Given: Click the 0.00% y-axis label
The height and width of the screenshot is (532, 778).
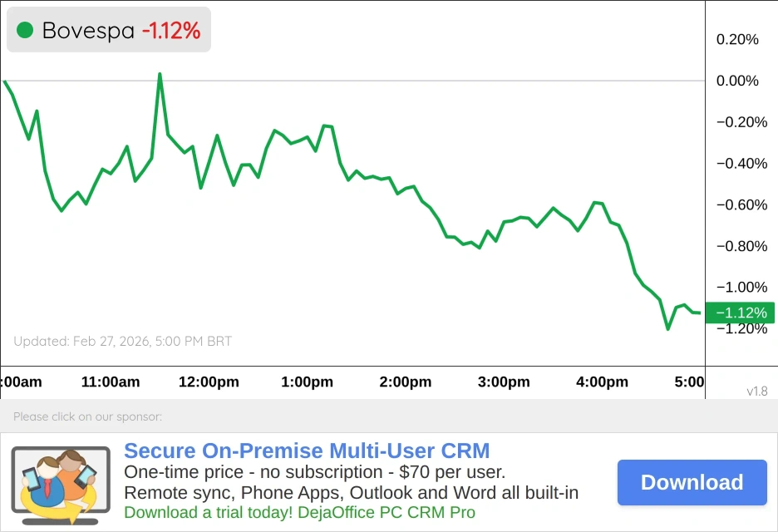Looking at the screenshot, I should point(737,81).
